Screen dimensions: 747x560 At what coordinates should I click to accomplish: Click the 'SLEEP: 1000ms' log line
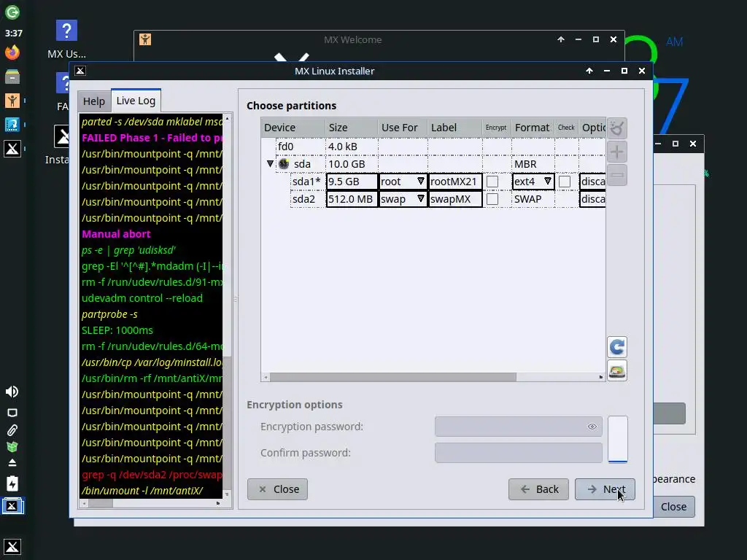117,330
